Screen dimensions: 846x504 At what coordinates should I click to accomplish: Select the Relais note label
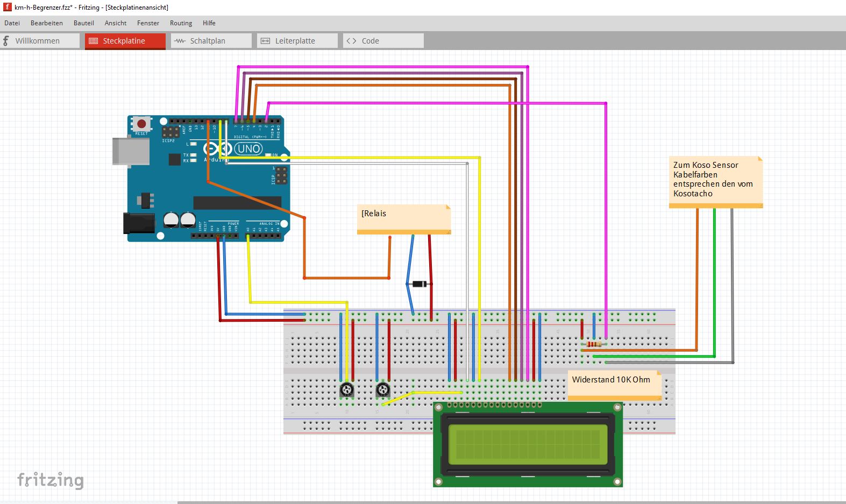(x=404, y=219)
